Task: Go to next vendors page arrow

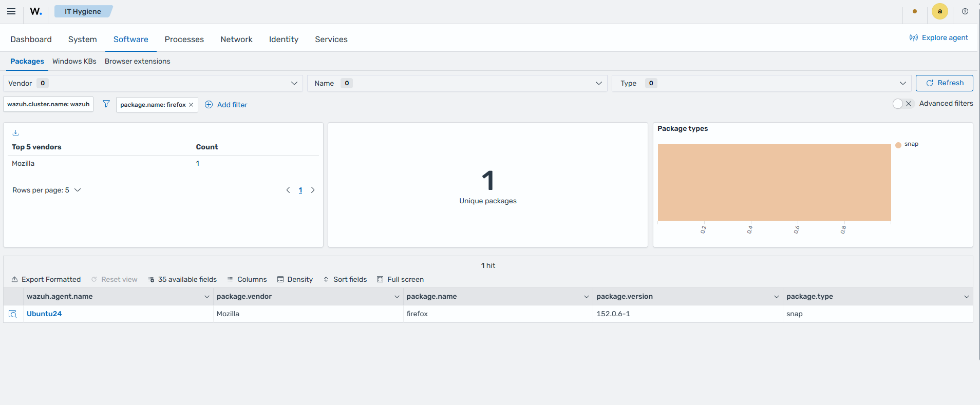Action: pos(313,190)
